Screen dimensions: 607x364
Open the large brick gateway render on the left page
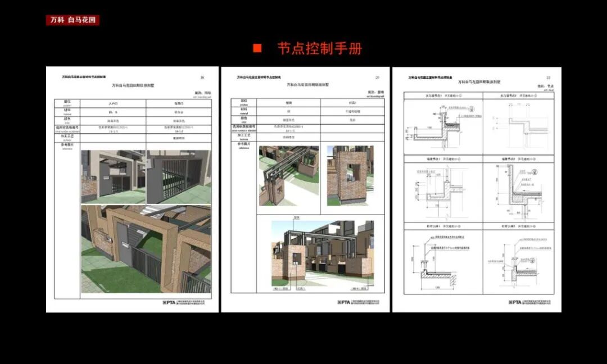click(146, 249)
